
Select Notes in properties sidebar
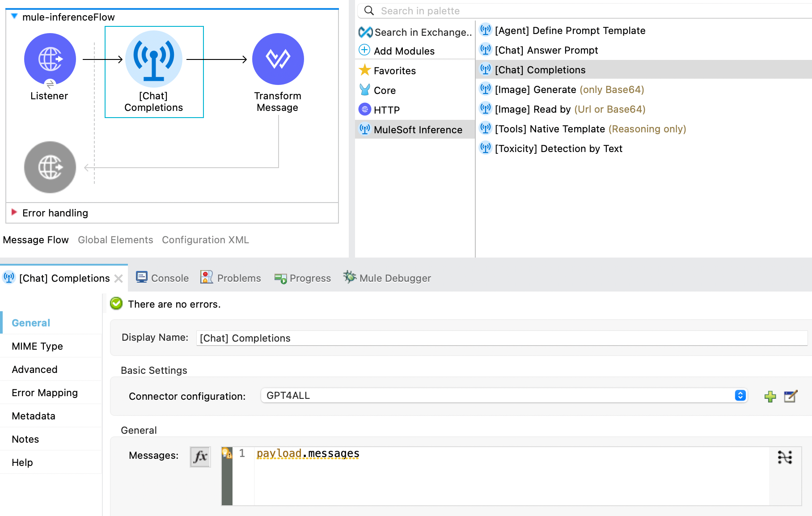[x=51, y=439]
